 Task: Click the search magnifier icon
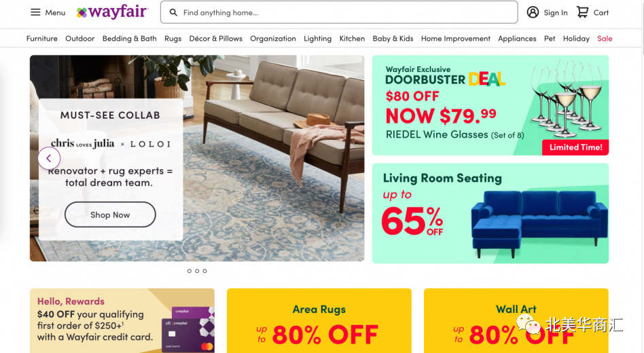tap(174, 13)
